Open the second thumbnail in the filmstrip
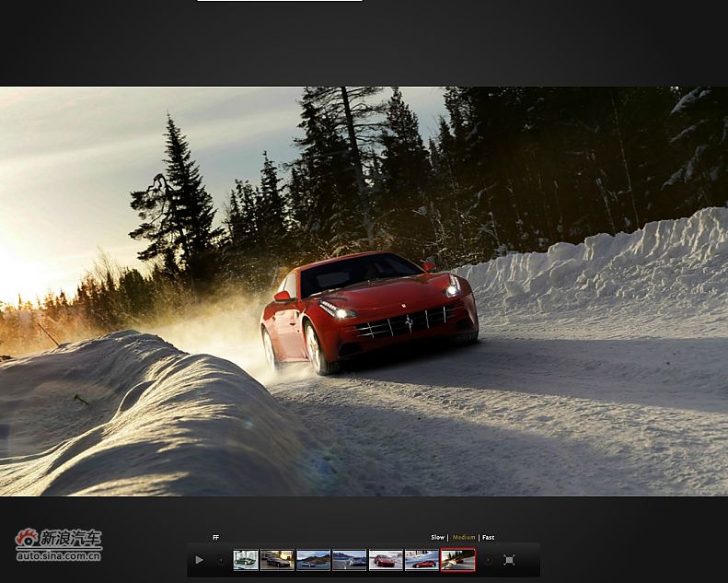 [277, 560]
